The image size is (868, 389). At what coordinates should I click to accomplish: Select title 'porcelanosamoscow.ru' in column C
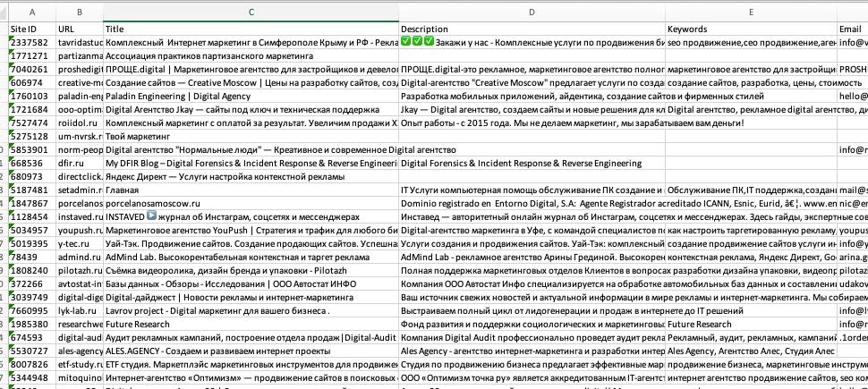tap(251, 203)
